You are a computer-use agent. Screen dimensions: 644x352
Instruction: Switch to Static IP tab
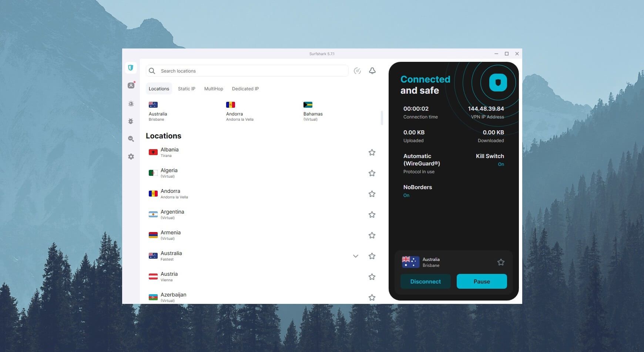(187, 89)
